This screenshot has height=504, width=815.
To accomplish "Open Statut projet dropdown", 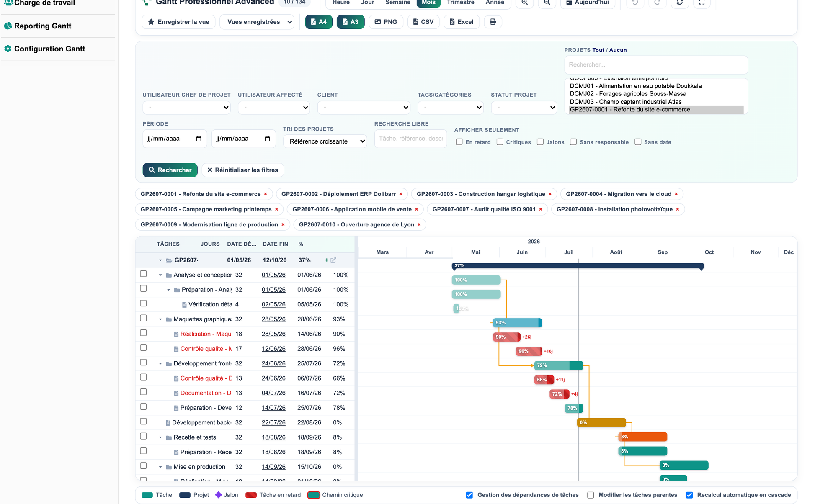I will (524, 108).
